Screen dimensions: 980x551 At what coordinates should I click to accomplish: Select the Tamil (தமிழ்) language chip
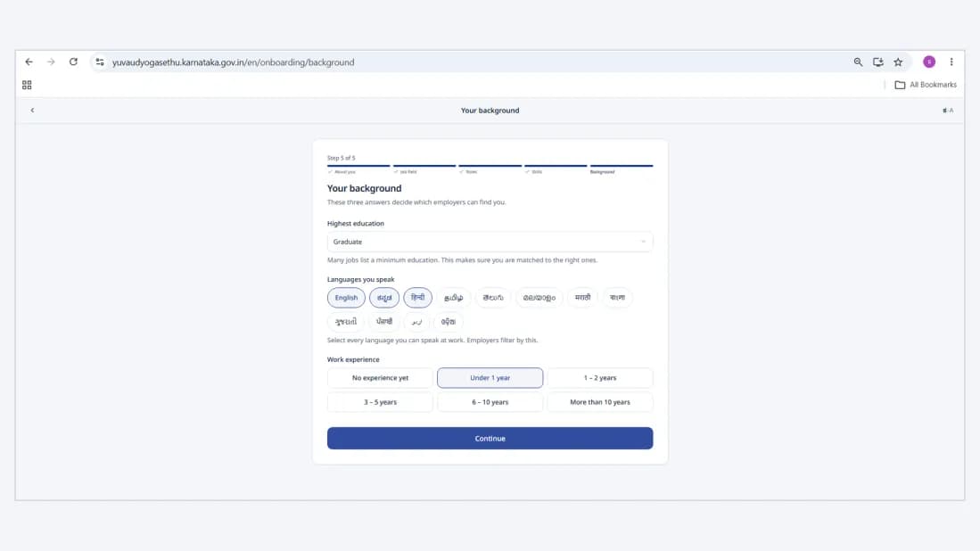[x=454, y=298]
